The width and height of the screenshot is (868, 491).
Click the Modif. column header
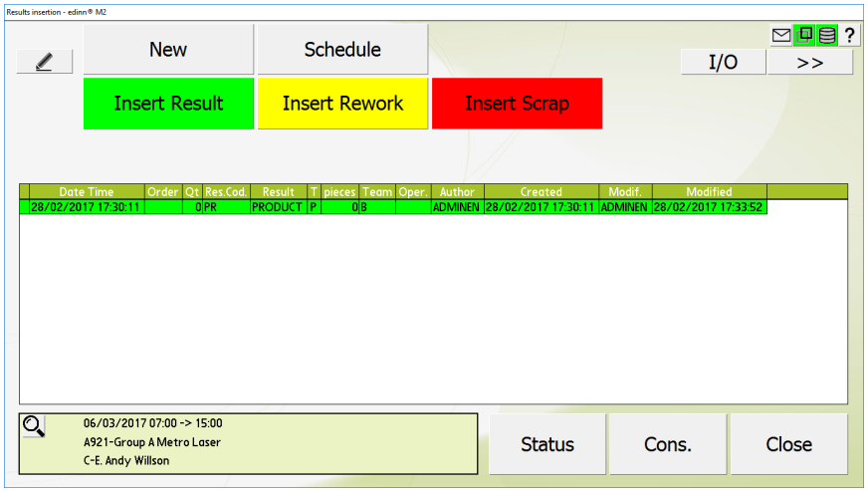pos(625,192)
